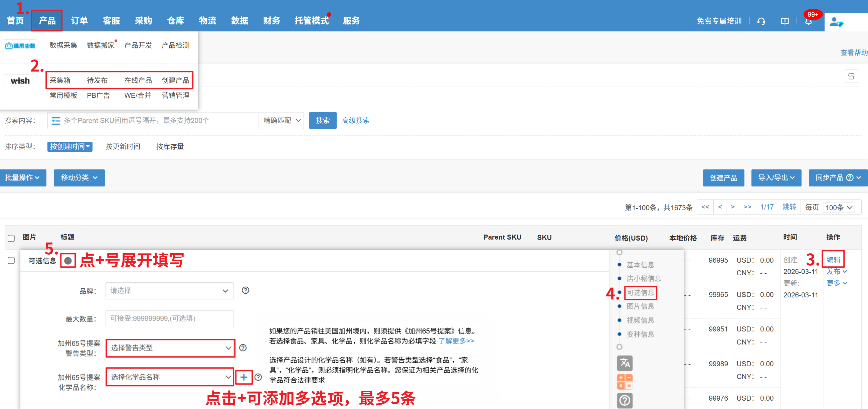868x409 pixels.
Task: Check the first product row checkbox
Action: [x=11, y=260]
